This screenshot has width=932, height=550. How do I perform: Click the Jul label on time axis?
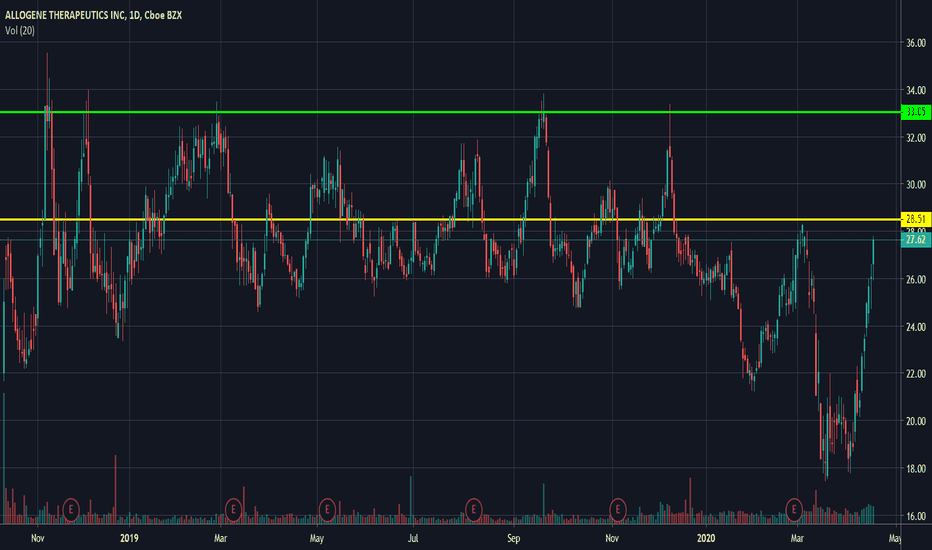click(413, 538)
